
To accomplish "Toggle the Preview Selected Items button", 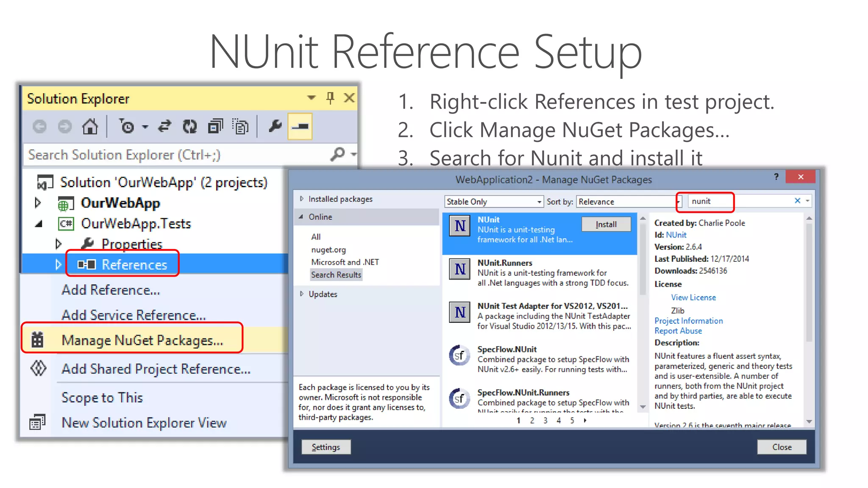I will [x=300, y=127].
